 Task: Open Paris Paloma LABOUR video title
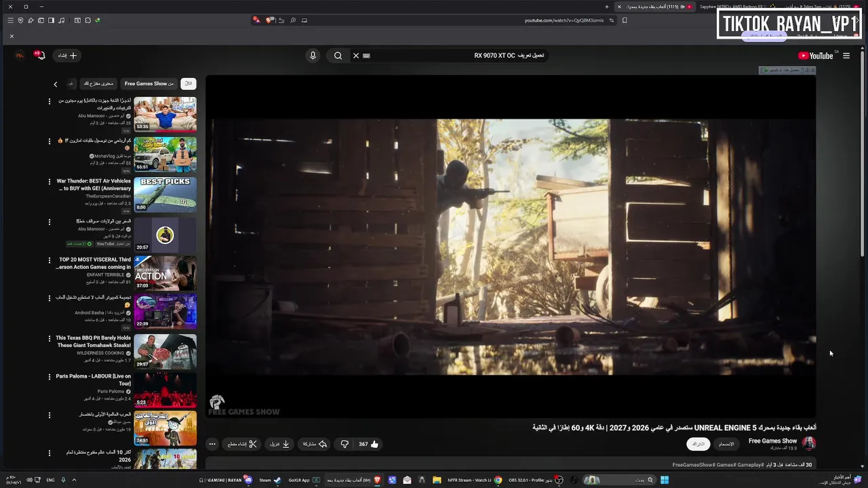(93, 380)
